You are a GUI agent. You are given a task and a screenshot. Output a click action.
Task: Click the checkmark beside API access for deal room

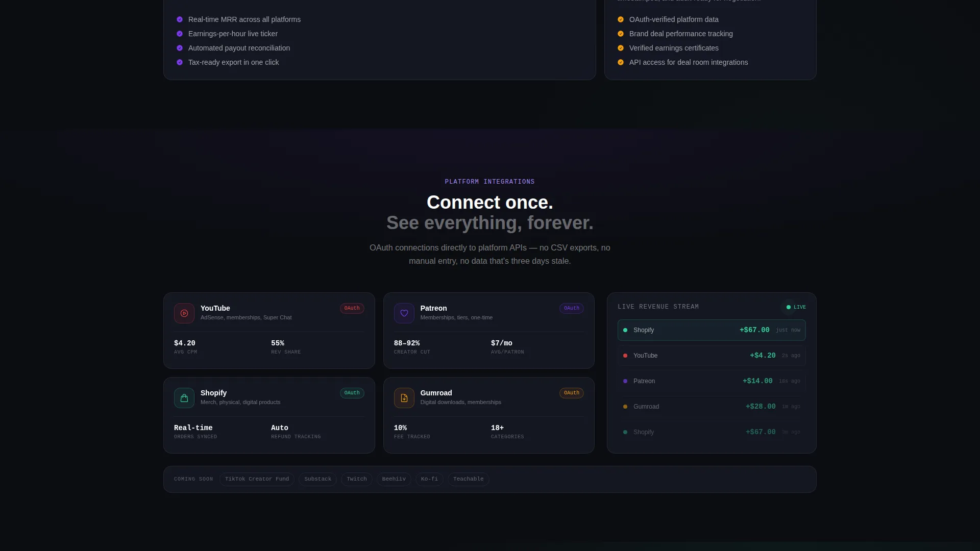(x=621, y=62)
